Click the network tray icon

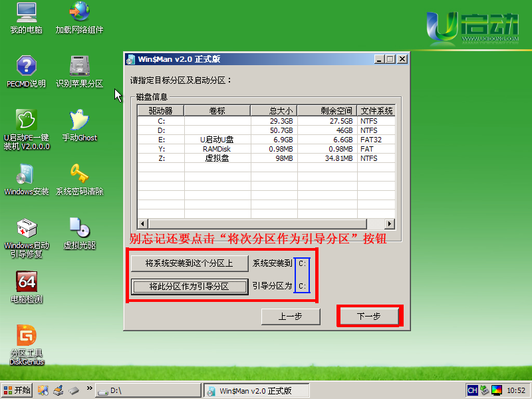485,390
